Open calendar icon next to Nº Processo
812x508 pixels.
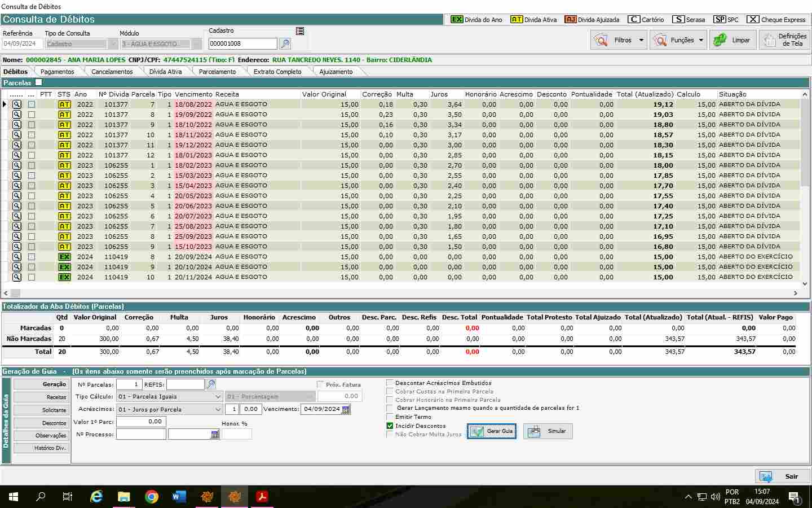tap(215, 434)
